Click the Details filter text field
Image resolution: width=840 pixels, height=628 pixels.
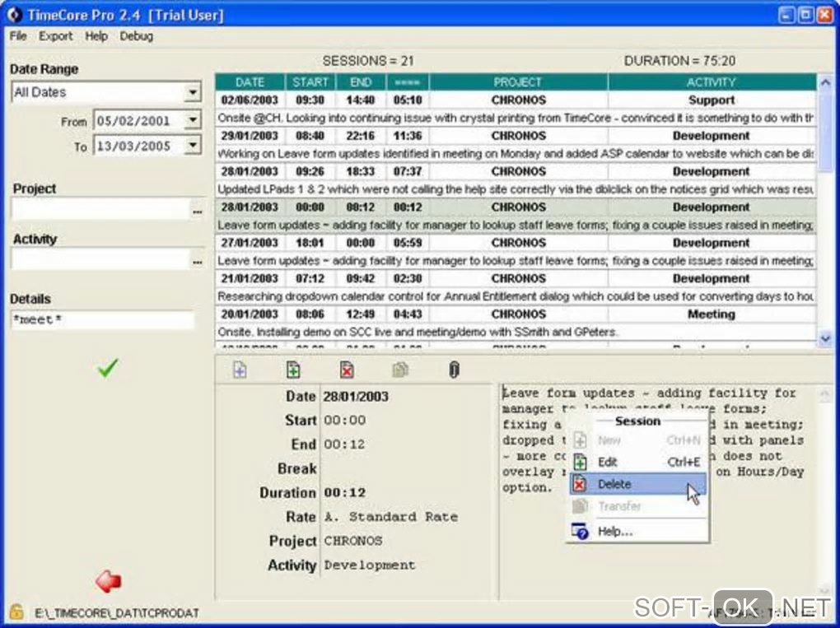coord(102,320)
